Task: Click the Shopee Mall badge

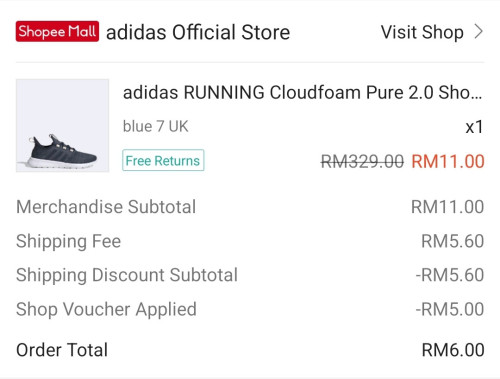Action: pos(57,31)
